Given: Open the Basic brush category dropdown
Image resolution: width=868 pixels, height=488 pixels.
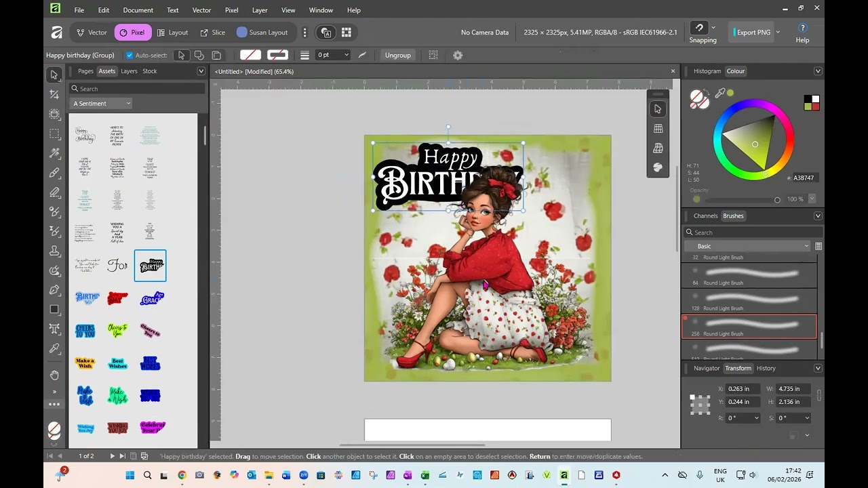Looking at the screenshot, I should [747, 246].
